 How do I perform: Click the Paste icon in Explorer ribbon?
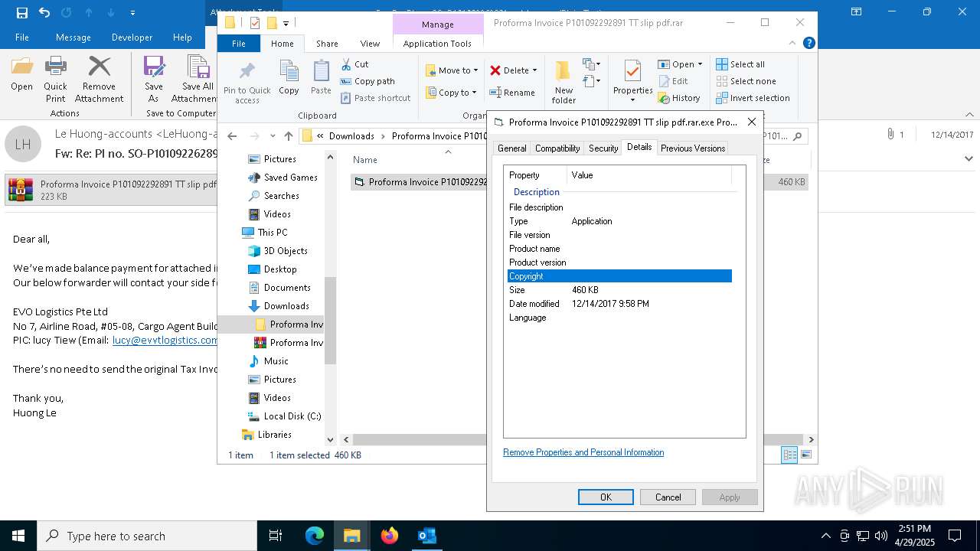(x=321, y=71)
